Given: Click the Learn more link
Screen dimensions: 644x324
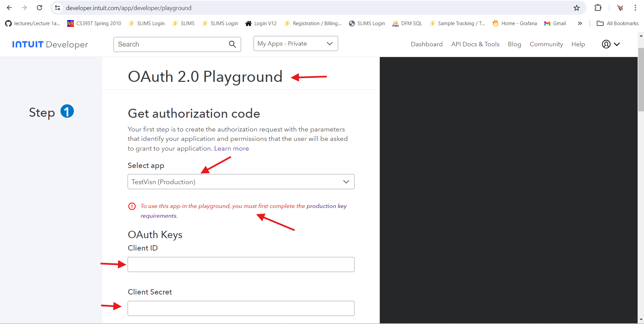Looking at the screenshot, I should 231,149.
